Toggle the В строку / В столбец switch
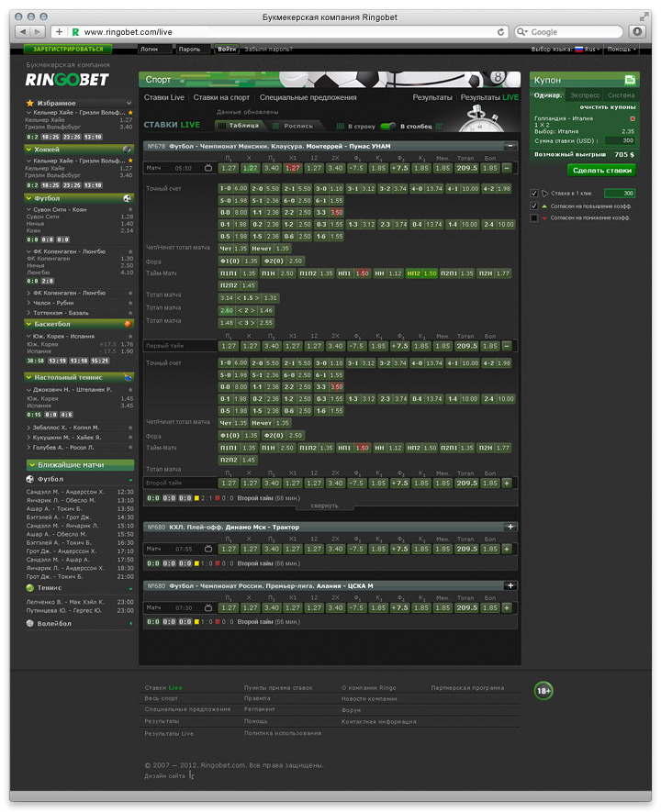This screenshot has height=812, width=661. point(387,126)
